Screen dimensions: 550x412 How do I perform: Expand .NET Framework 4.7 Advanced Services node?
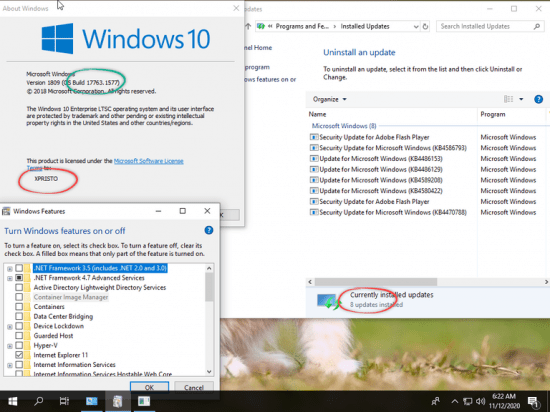10,278
